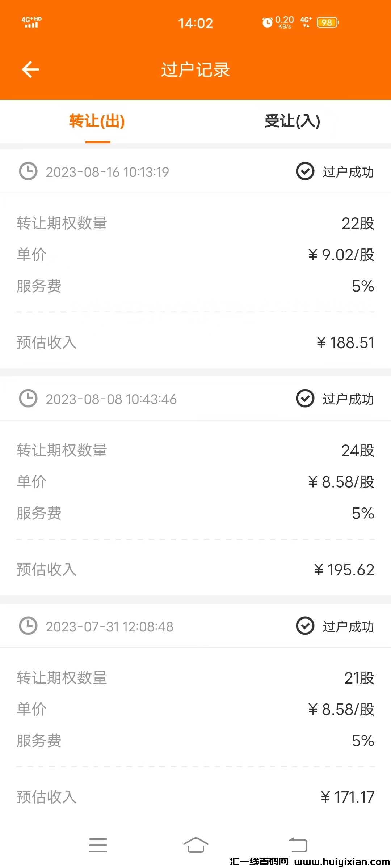The height and width of the screenshot is (868, 391).
Task: Tap clock icon beside 2023-08-16 record
Action: point(28,171)
